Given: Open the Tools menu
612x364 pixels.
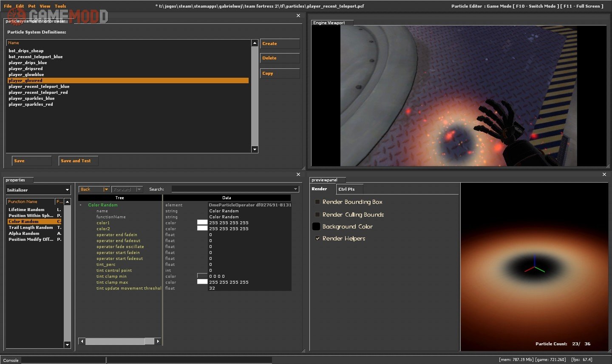Looking at the screenshot, I should point(60,6).
